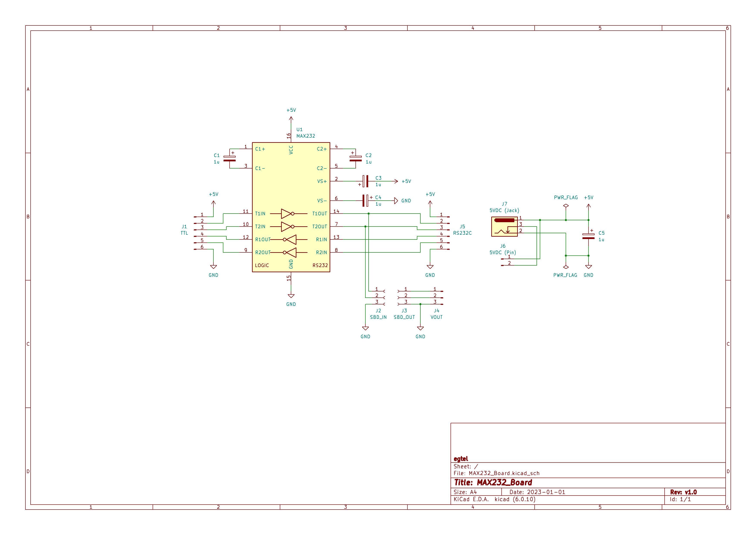Select the GND symbol below U1 pin 15
The width and height of the screenshot is (756, 535).
(x=291, y=296)
